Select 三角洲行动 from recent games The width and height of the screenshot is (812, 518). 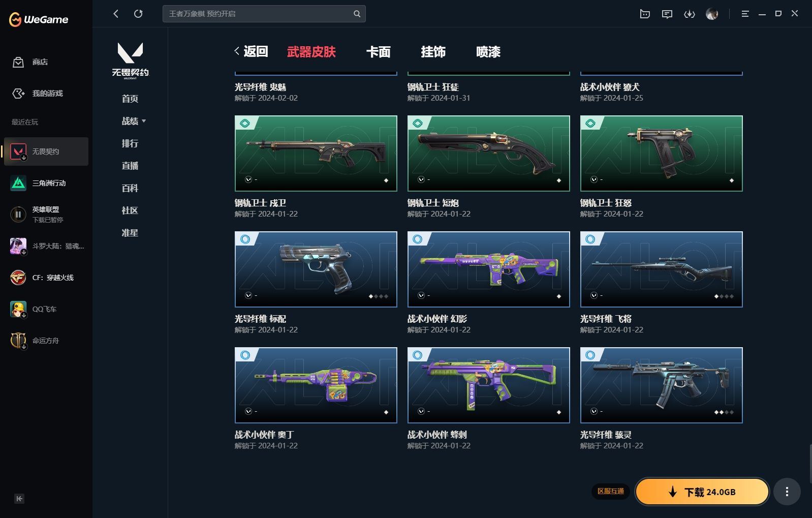click(48, 183)
